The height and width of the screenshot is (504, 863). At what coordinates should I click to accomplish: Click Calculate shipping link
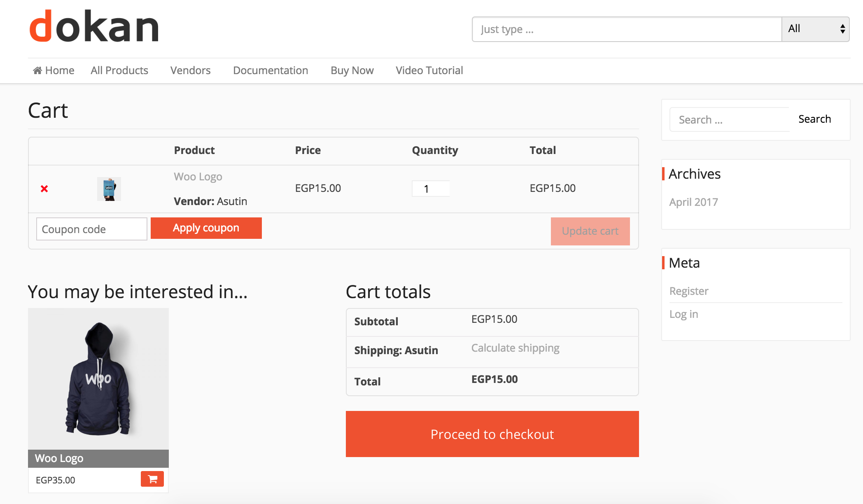pyautogui.click(x=515, y=348)
